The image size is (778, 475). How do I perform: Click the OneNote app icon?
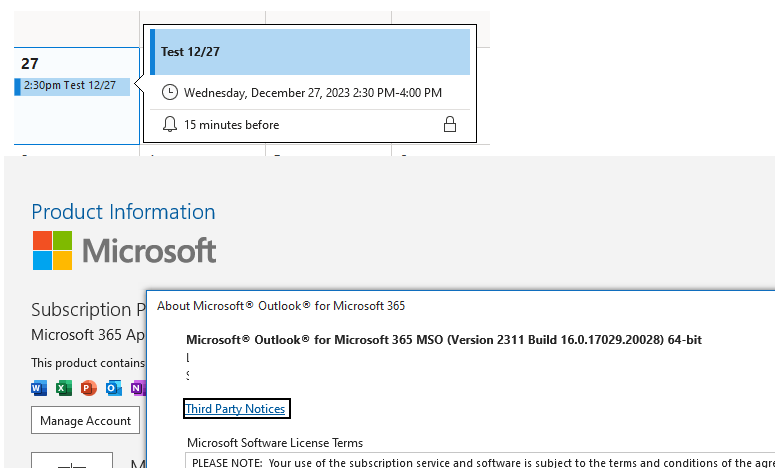137,388
